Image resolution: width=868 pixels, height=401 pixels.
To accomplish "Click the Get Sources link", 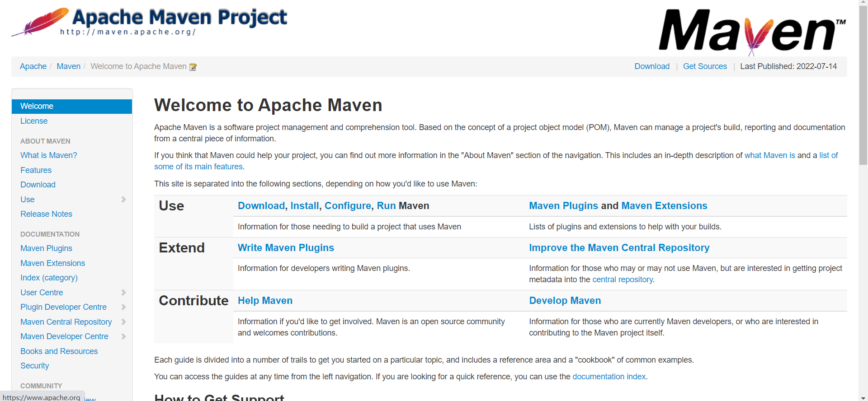I will pos(705,66).
